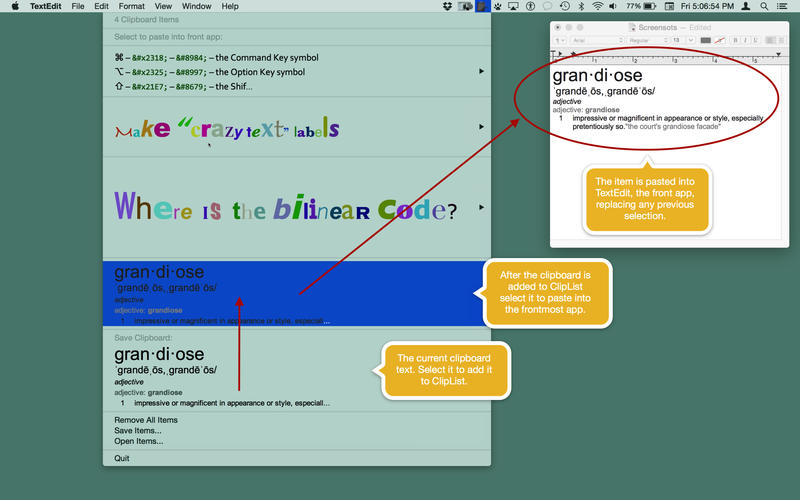Open the Edit menu
This screenshot has height=500, width=800.
coord(101,6)
